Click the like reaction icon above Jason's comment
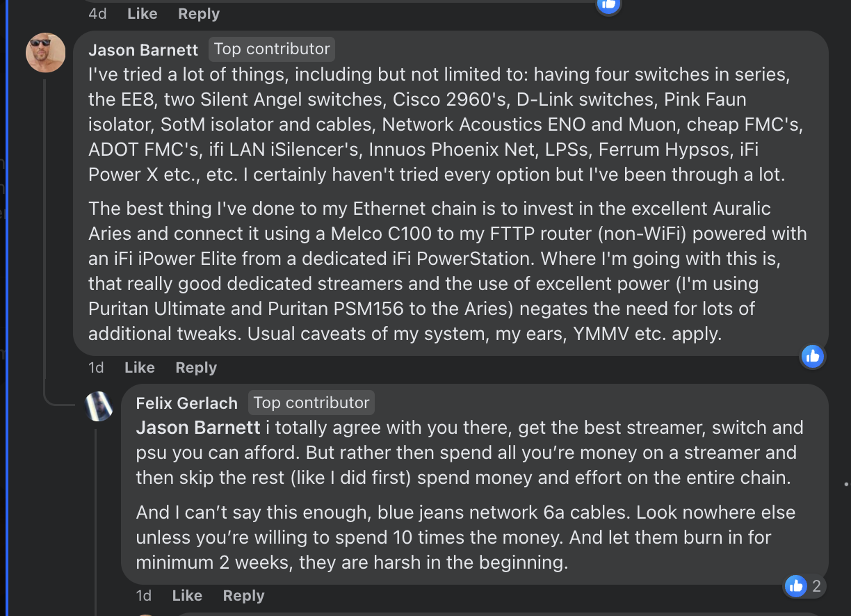The width and height of the screenshot is (851, 616). tap(608, 4)
